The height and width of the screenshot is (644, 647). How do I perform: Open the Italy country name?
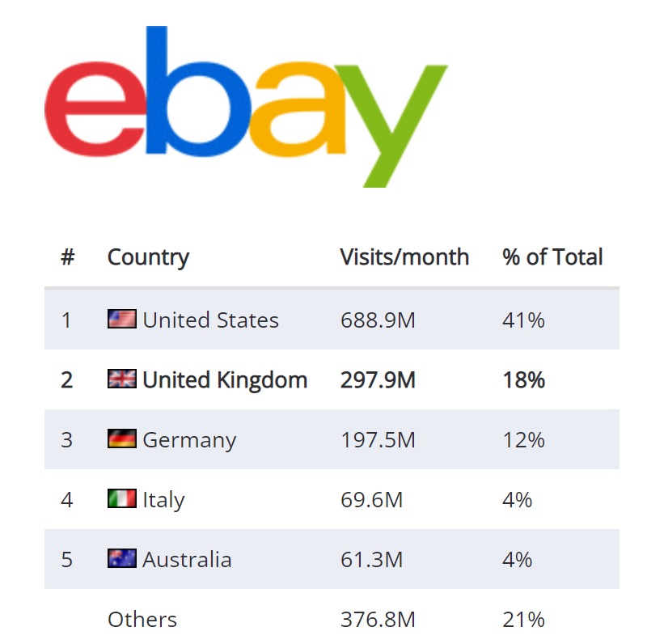[163, 500]
